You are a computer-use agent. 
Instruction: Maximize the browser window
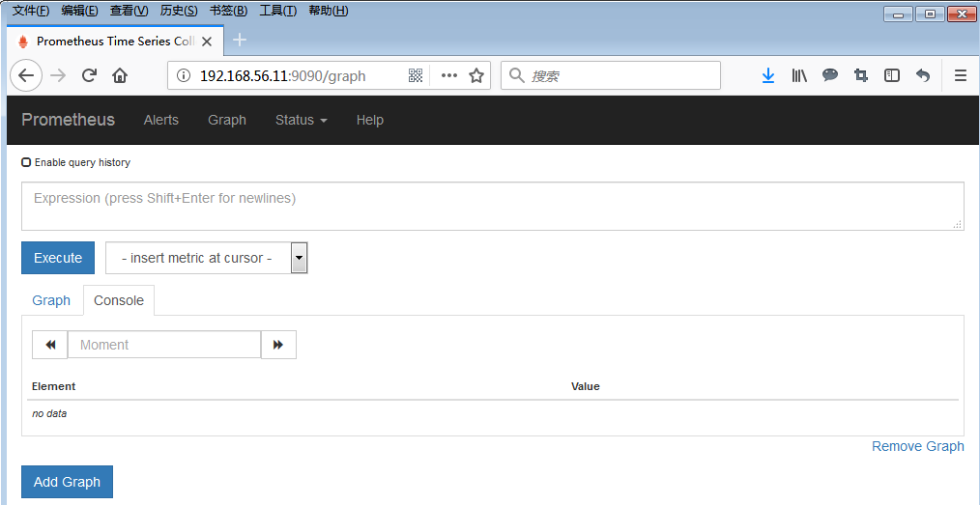coord(930,14)
